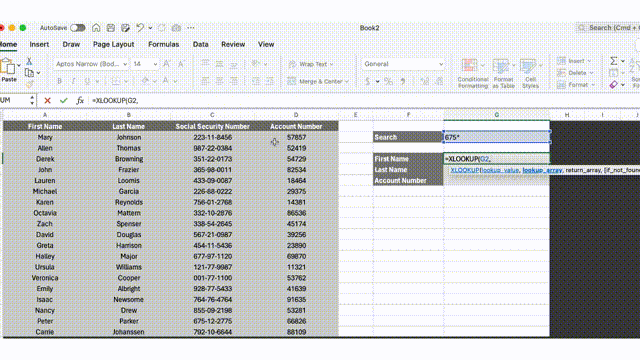Open the Page Layout tab
The image size is (640, 360).
(x=113, y=44)
